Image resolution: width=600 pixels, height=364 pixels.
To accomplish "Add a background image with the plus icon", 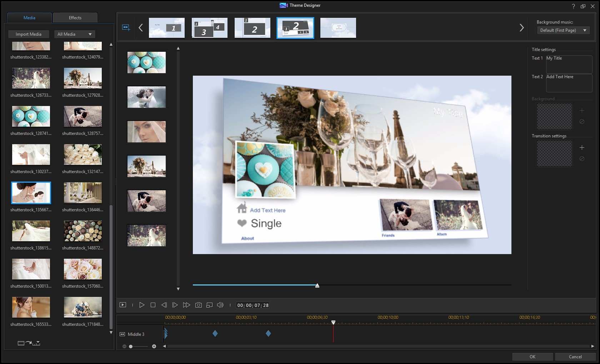I will pyautogui.click(x=582, y=111).
